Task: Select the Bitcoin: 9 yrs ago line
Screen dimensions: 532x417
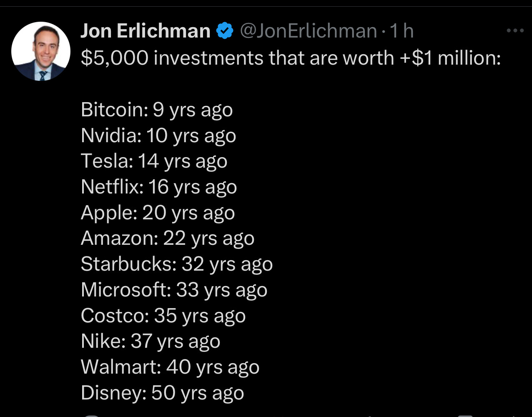Action: (x=157, y=110)
